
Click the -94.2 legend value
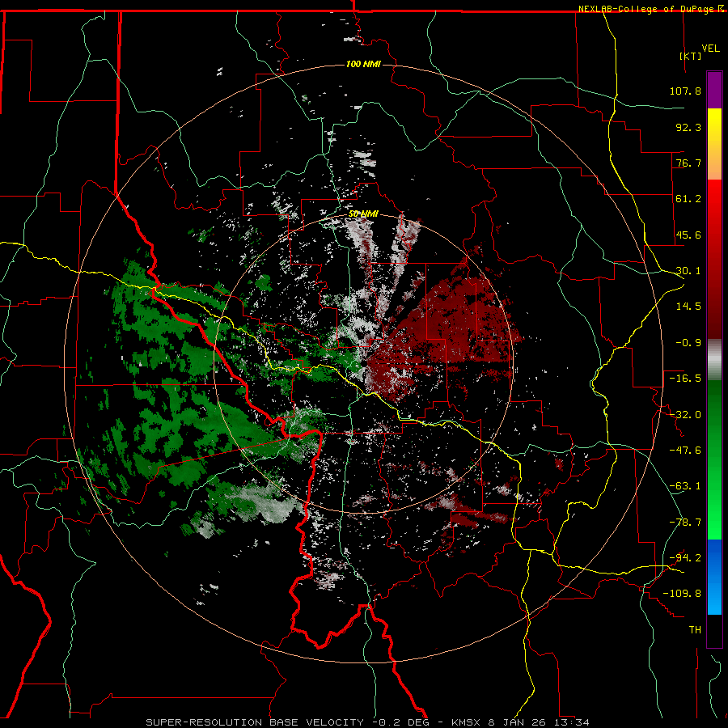pyautogui.click(x=685, y=557)
